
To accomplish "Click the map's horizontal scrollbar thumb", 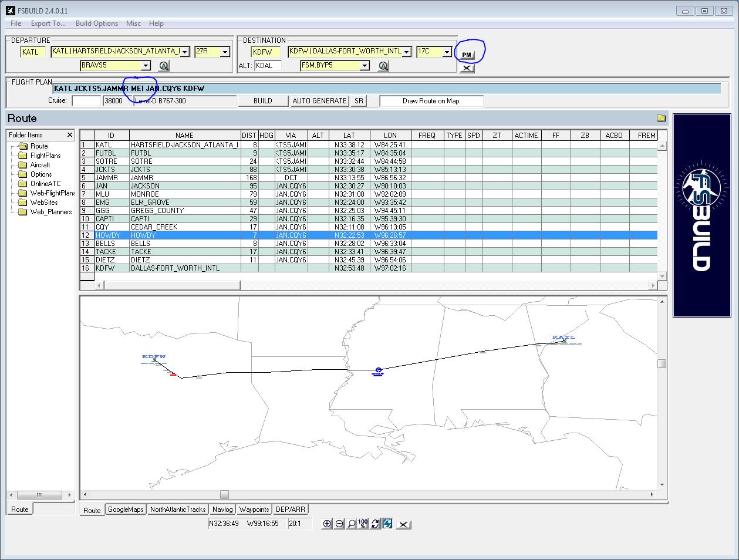I will point(224,495).
